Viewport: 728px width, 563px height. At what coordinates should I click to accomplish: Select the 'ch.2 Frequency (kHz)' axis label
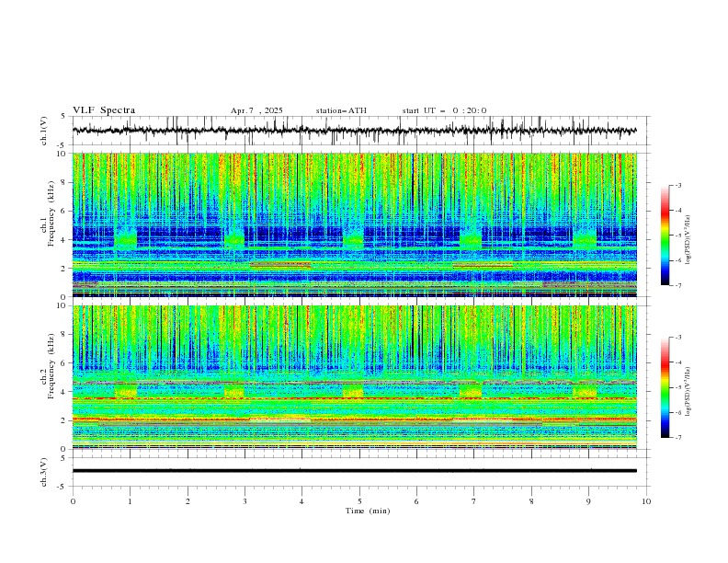click(48, 366)
